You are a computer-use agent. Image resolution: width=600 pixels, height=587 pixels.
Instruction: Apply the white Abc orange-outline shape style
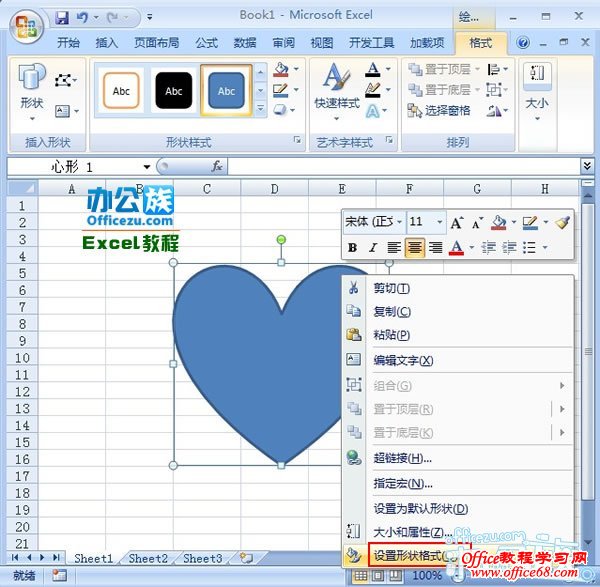coord(121,90)
